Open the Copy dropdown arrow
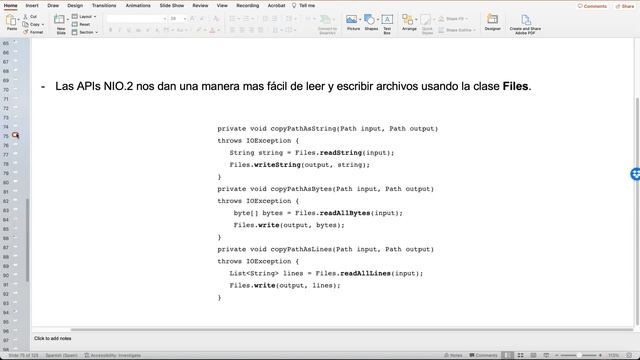Viewport: 640px width, 360px height. click(x=43, y=24)
